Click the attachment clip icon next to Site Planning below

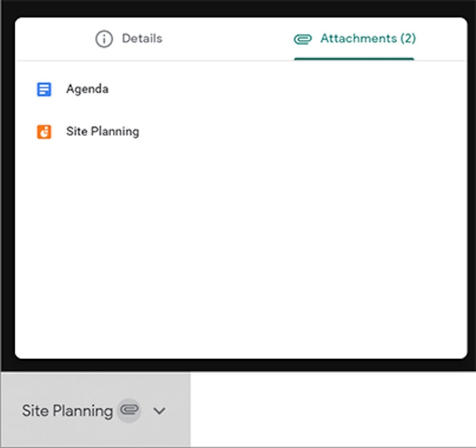[x=128, y=410]
